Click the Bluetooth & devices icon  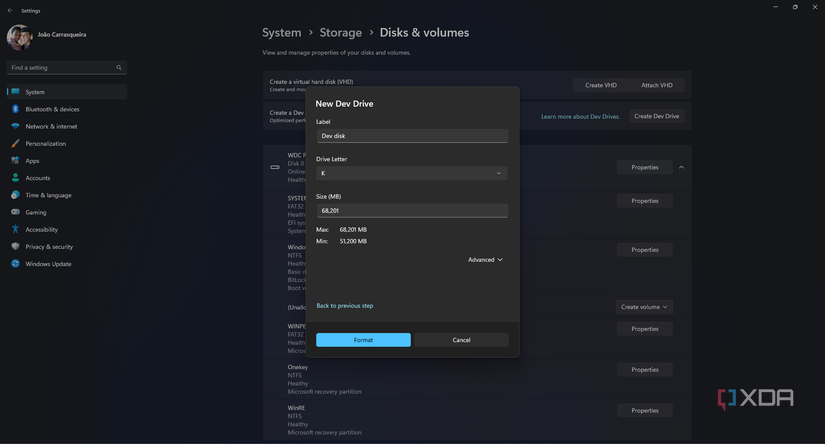[x=15, y=109]
